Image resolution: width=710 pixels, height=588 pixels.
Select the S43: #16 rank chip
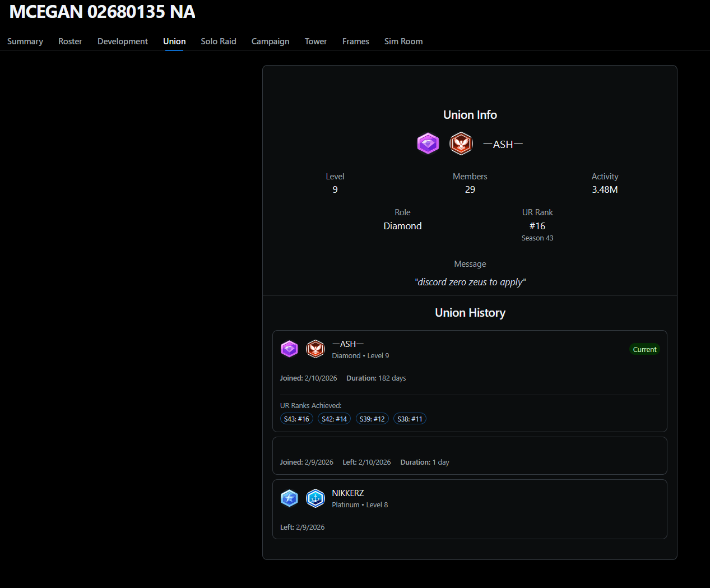pyautogui.click(x=296, y=419)
